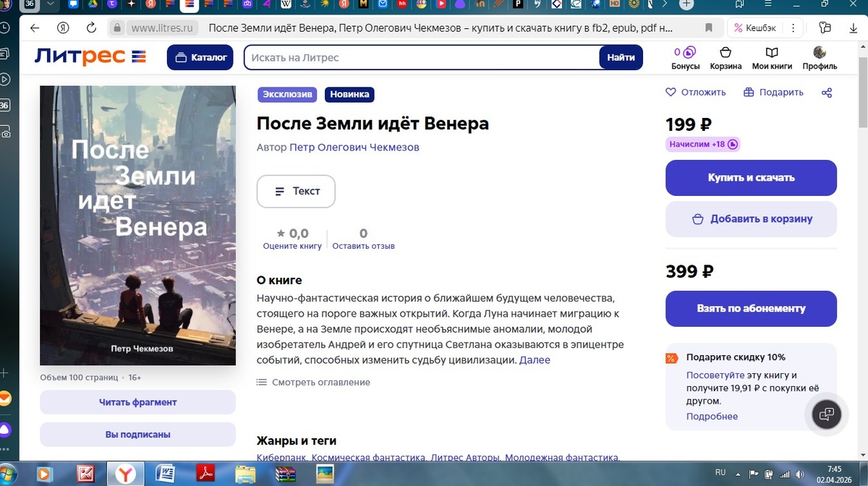Open Adobe Reader from the taskbar

[x=205, y=474]
